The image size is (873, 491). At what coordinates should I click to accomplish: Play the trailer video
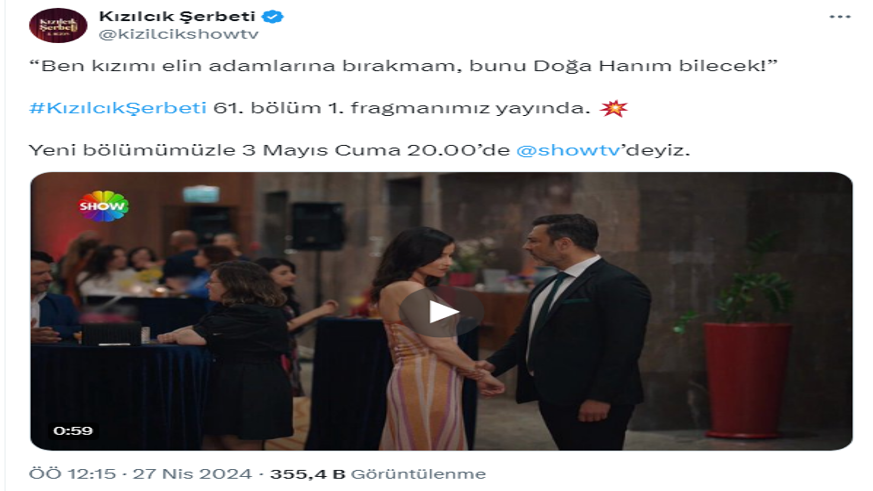[x=442, y=312]
